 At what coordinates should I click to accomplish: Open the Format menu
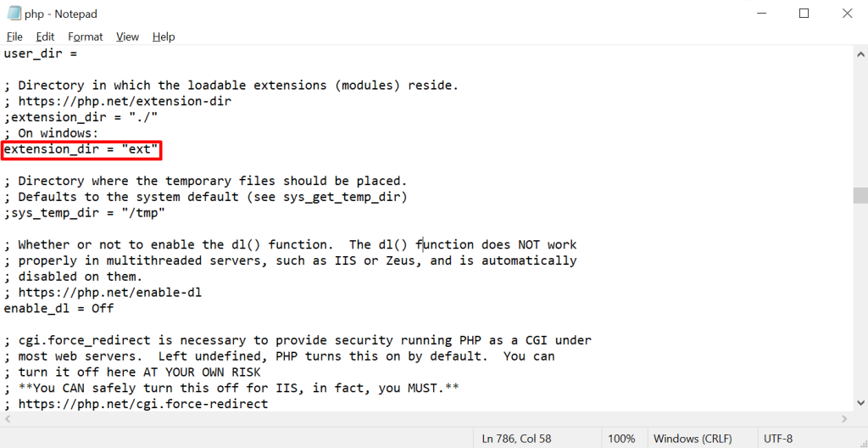click(x=85, y=36)
